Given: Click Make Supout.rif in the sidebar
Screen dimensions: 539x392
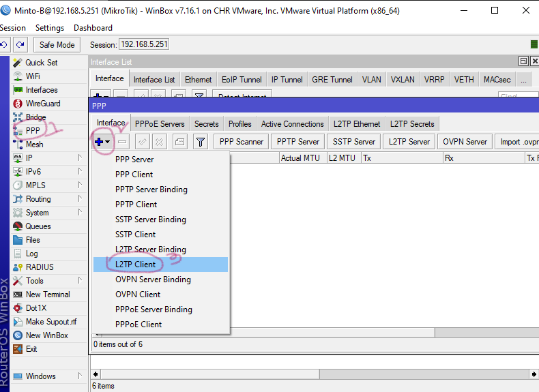Looking at the screenshot, I should tap(49, 322).
